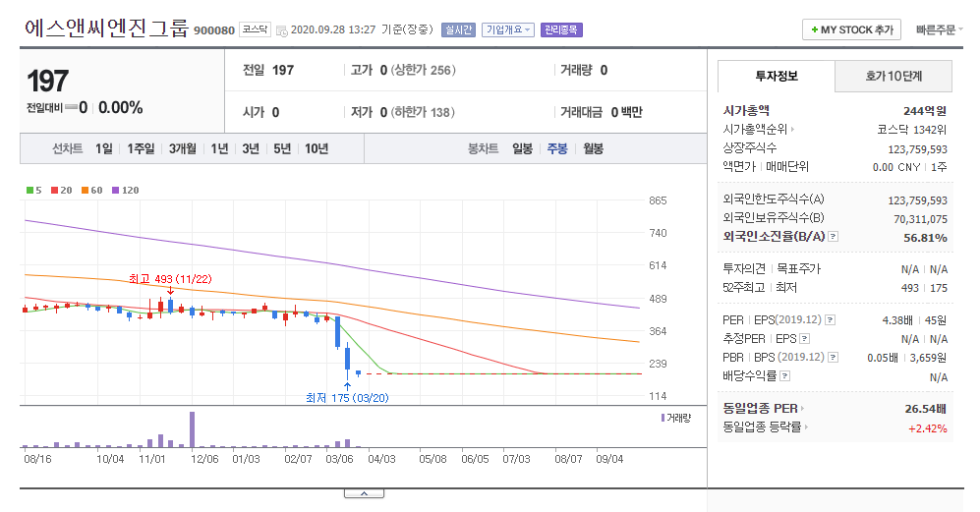Select the 3개월 line chart period
Image resolution: width=980 pixels, height=512 pixels.
click(x=183, y=148)
